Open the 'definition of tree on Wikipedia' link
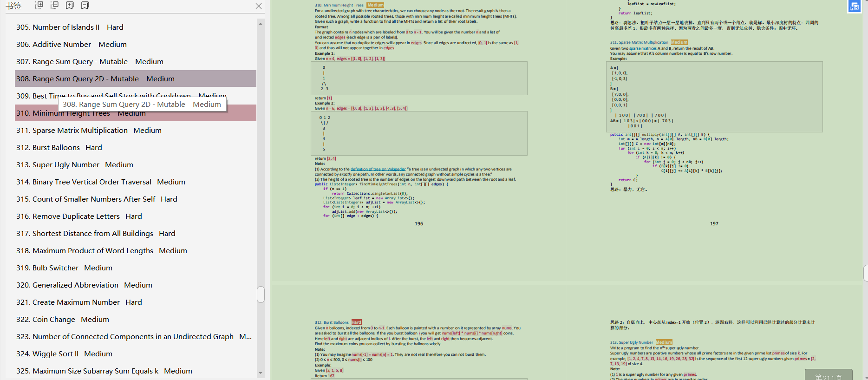The height and width of the screenshot is (380, 868). tap(378, 169)
